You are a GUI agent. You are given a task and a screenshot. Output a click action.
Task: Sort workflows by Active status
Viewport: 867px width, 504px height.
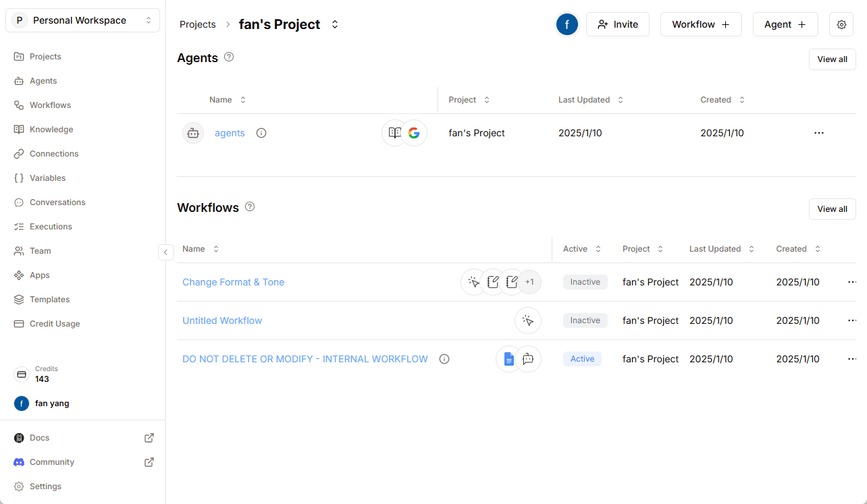[x=582, y=249]
